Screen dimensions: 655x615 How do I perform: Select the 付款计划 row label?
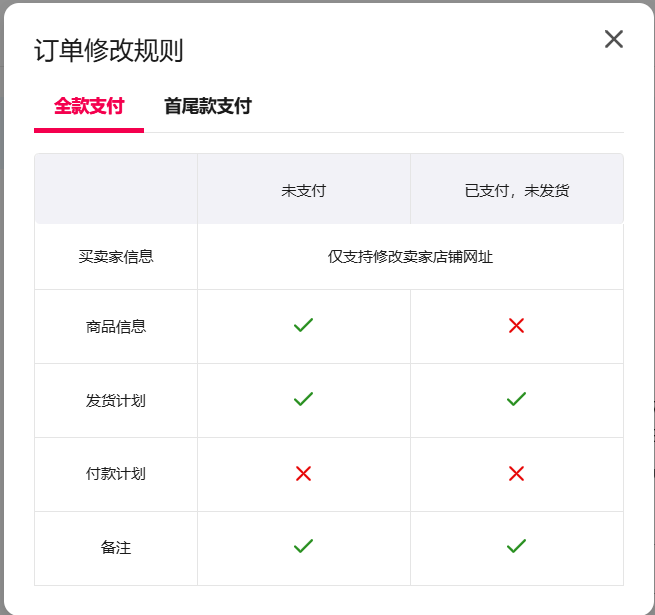coord(116,473)
